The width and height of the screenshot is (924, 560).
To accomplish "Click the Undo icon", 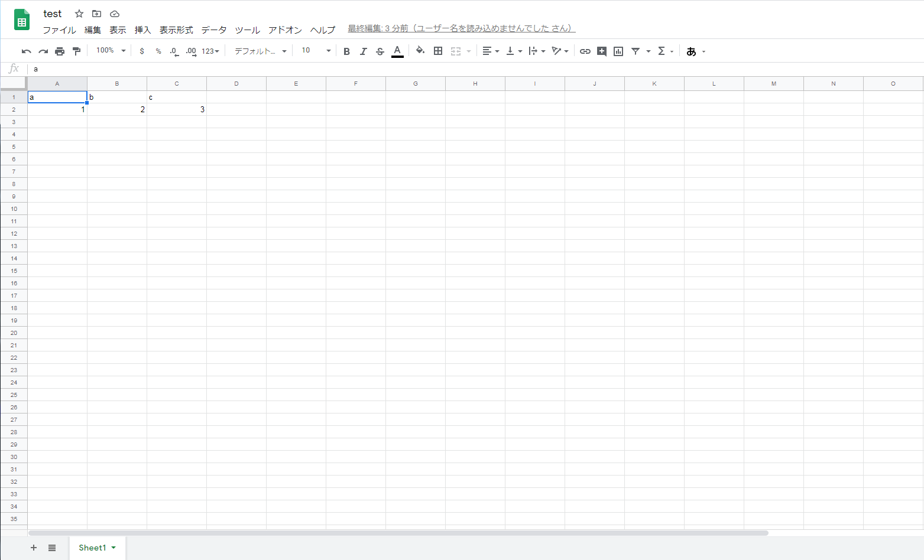I will point(26,51).
